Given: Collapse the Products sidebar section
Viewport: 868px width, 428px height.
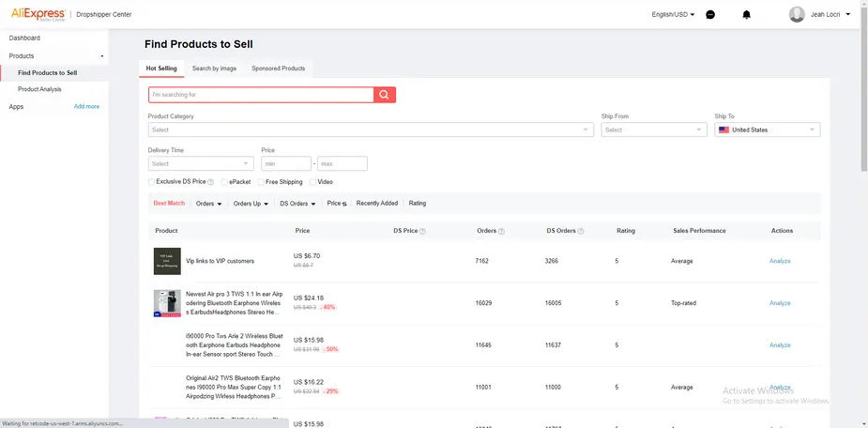Looking at the screenshot, I should coord(102,56).
